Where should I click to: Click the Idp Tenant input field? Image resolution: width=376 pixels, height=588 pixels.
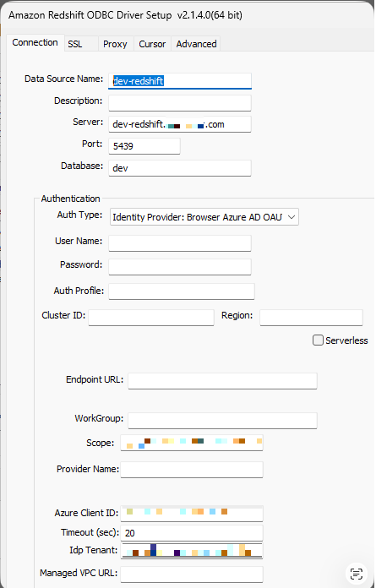pyautogui.click(x=192, y=551)
